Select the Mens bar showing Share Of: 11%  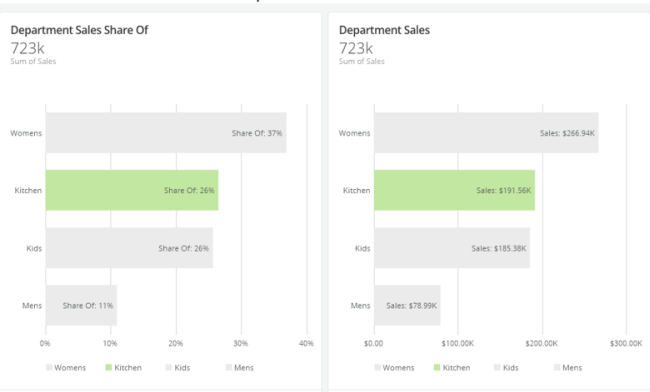(81, 305)
